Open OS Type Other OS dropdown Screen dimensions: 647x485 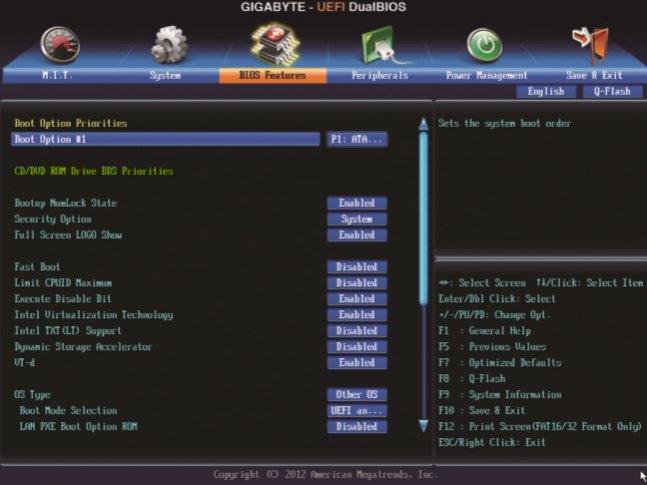(x=357, y=395)
